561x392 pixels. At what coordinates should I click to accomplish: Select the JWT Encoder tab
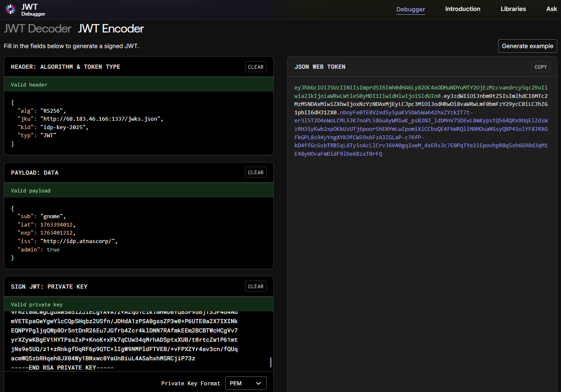coord(111,29)
